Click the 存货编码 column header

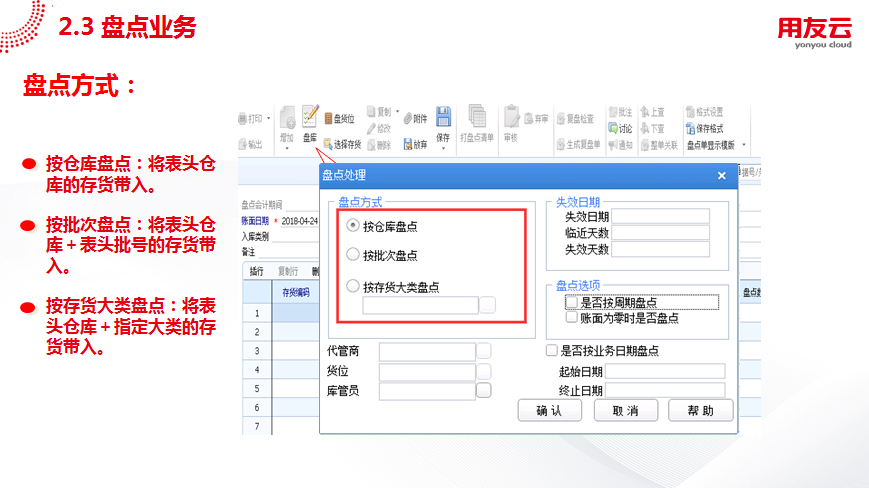coord(296,292)
